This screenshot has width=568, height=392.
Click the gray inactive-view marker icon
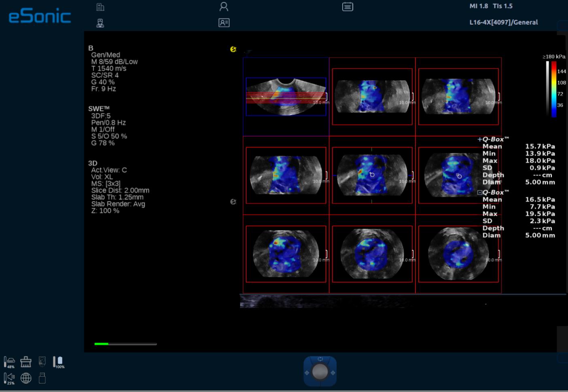(233, 202)
